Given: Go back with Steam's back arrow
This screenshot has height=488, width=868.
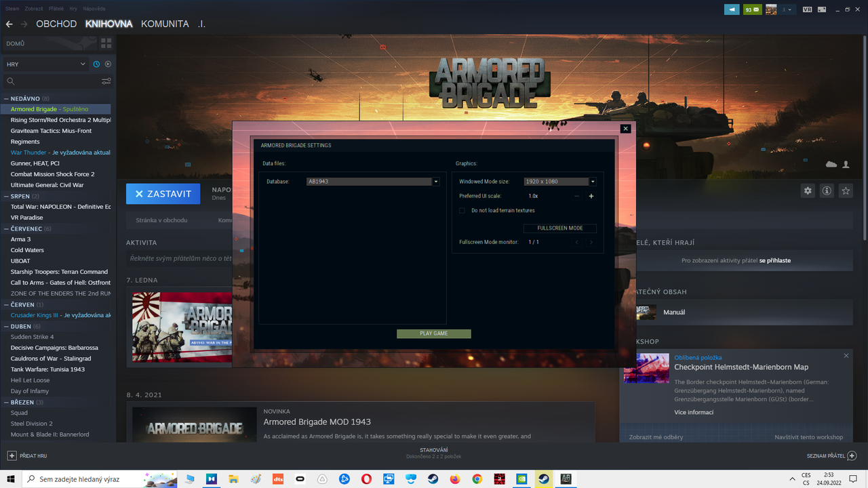Looking at the screenshot, I should pos(9,24).
